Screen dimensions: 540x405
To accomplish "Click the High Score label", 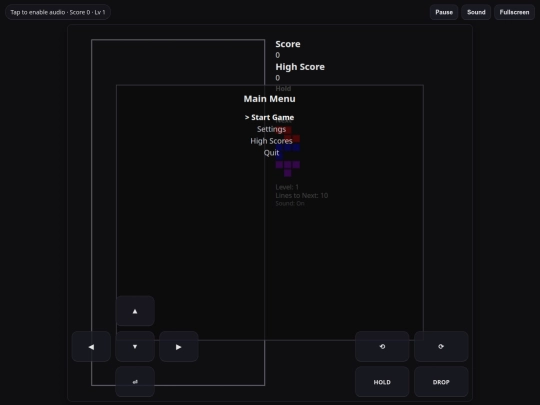I will (300, 67).
